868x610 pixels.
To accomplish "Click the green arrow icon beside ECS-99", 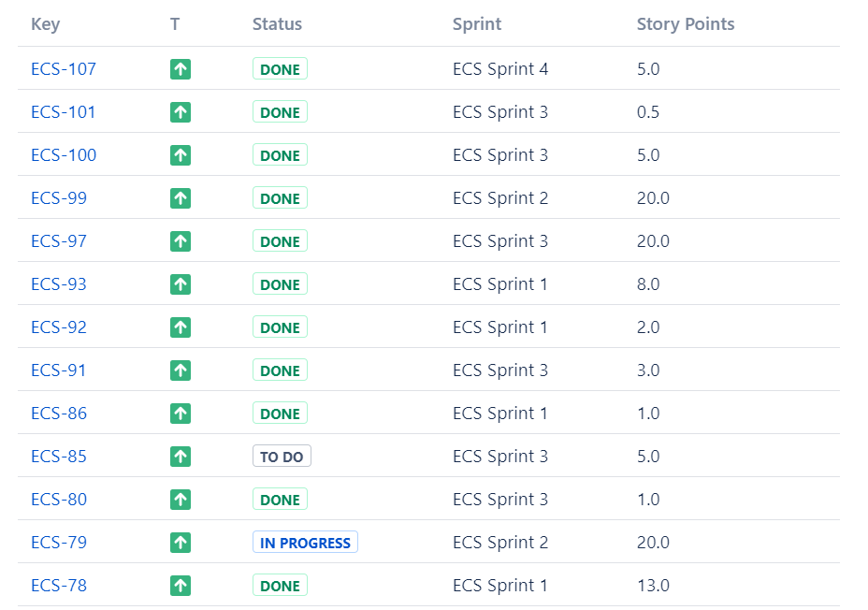I will pyautogui.click(x=181, y=198).
